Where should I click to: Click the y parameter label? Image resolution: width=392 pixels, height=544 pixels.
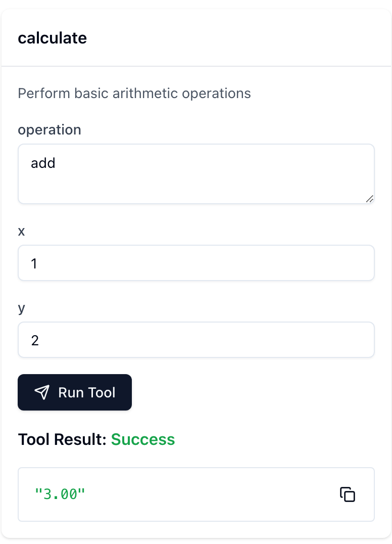pyautogui.click(x=22, y=308)
